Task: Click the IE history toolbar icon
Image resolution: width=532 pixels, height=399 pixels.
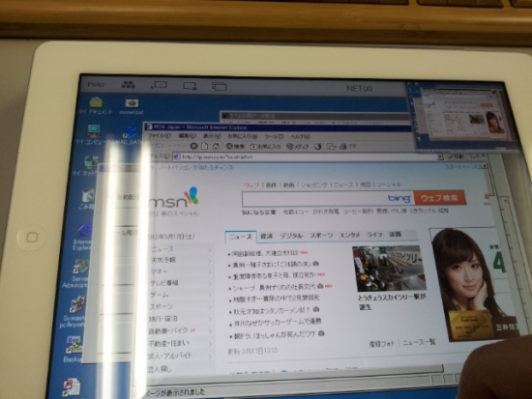Action: tap(318, 147)
